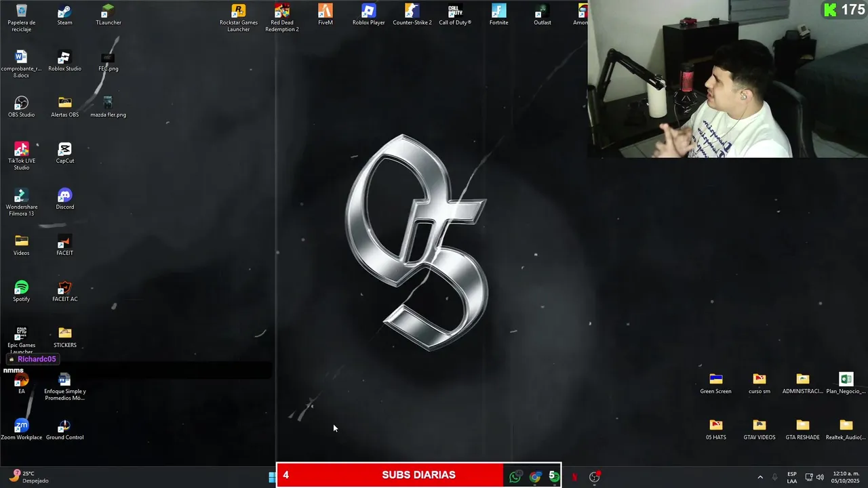
Task: Select the STICKERS folder
Action: click(64, 338)
